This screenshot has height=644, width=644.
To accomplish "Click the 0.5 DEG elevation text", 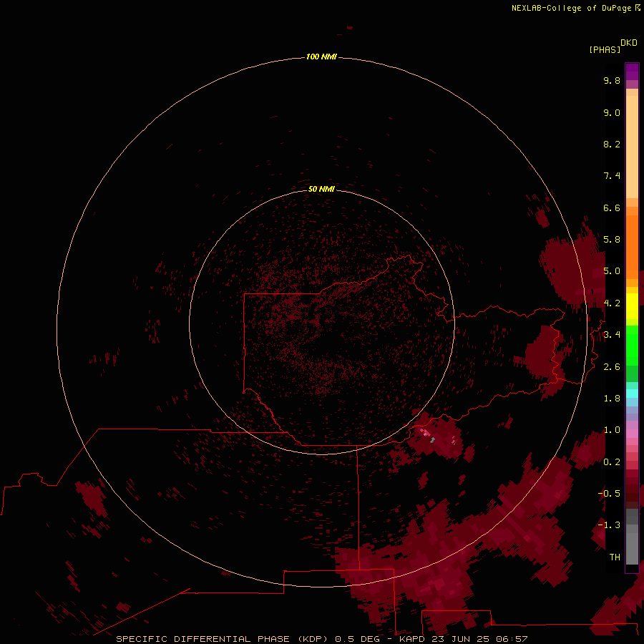I will (x=357, y=639).
